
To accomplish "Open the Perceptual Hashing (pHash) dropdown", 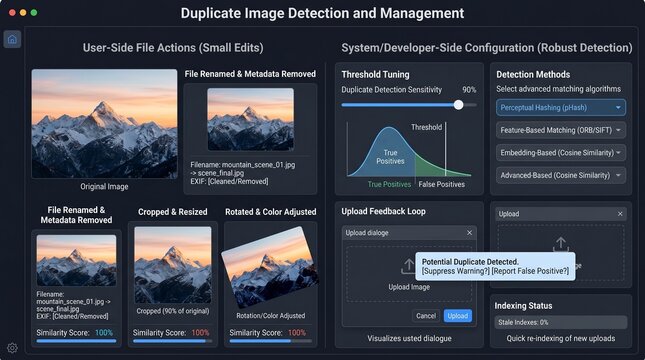I will [561, 108].
